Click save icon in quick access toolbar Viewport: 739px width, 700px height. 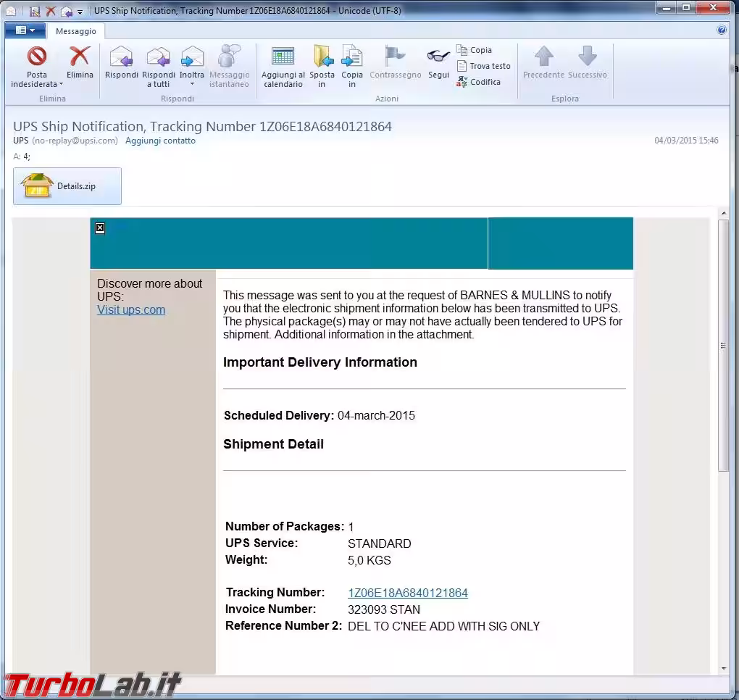click(34, 11)
